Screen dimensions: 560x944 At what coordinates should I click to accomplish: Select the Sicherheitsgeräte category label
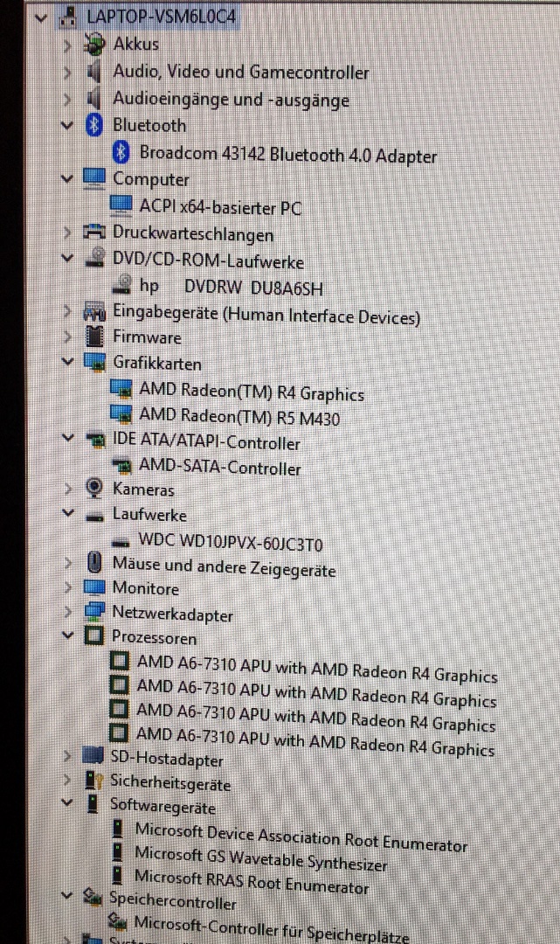pos(170,783)
